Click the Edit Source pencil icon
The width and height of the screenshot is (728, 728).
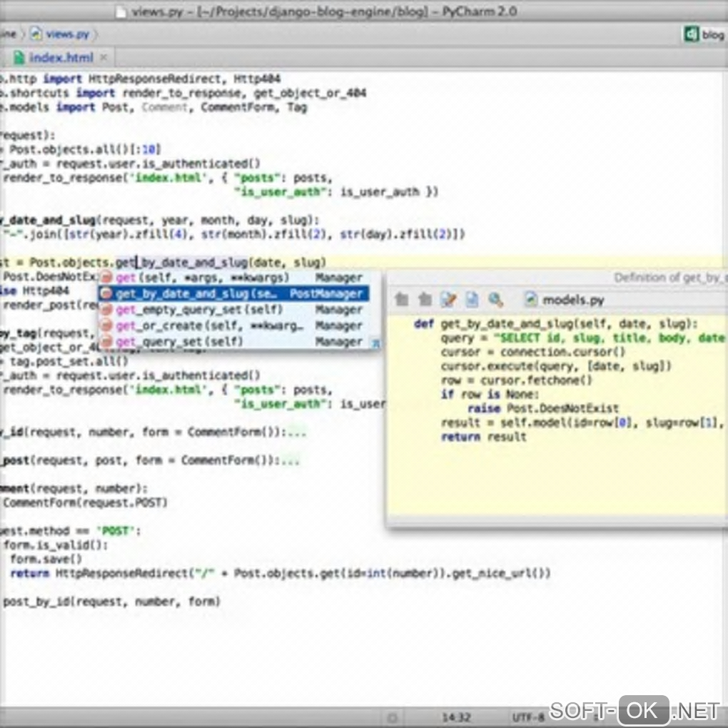pyautogui.click(x=448, y=300)
